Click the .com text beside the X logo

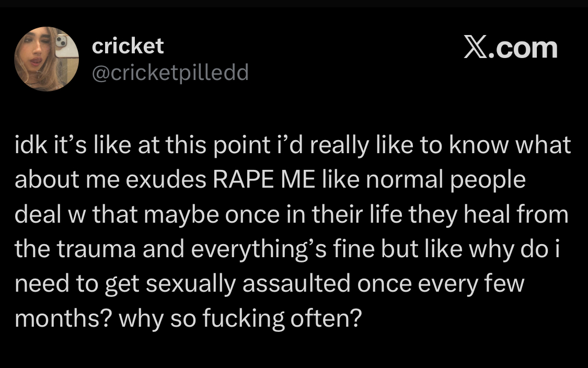click(523, 48)
